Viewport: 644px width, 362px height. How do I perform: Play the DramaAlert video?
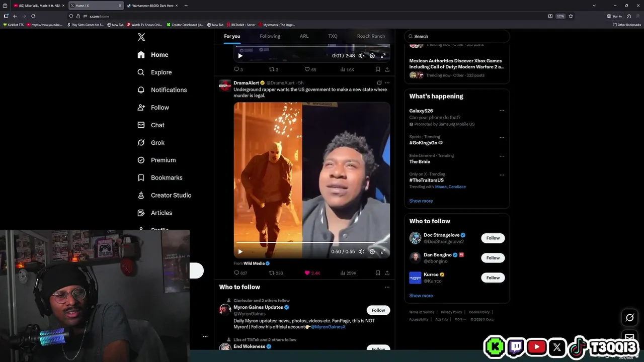(x=240, y=251)
